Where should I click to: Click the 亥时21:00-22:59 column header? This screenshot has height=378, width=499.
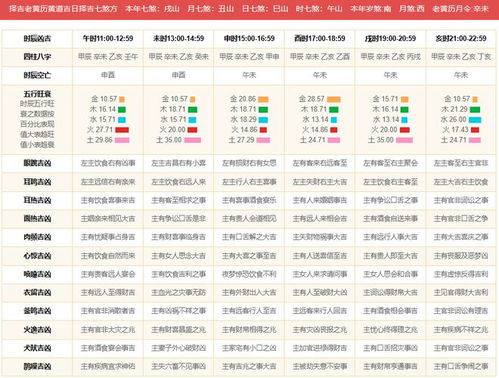pyautogui.click(x=461, y=39)
